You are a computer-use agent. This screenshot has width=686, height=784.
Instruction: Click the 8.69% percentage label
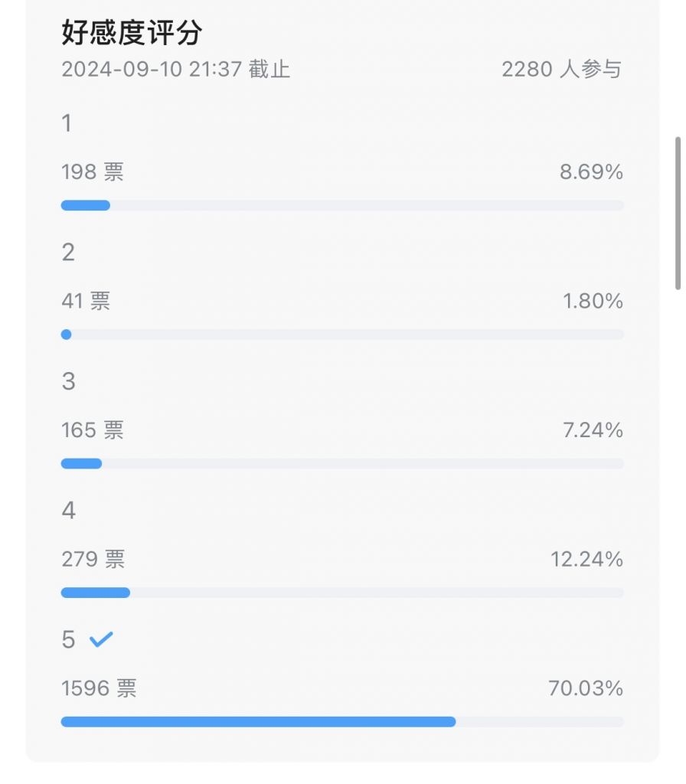coord(591,172)
